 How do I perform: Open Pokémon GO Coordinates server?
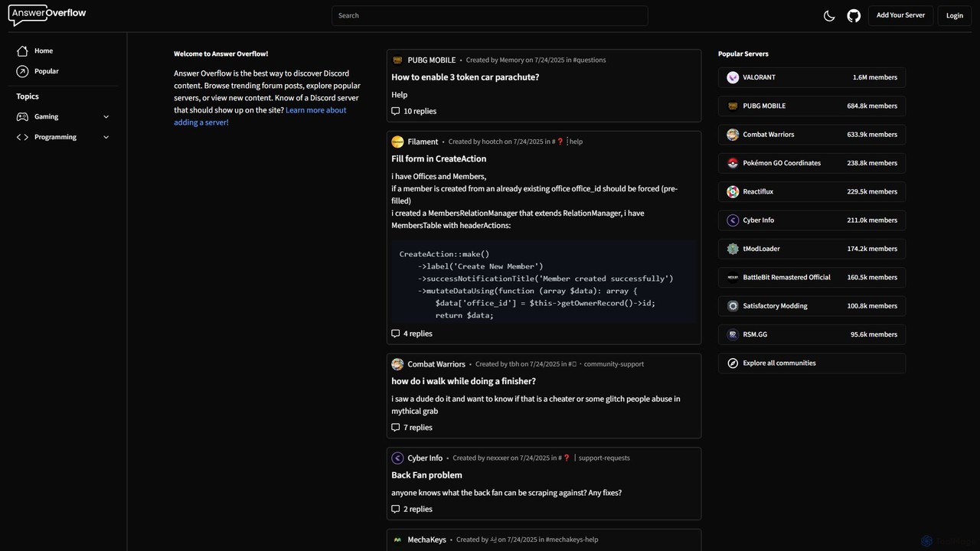pos(812,163)
